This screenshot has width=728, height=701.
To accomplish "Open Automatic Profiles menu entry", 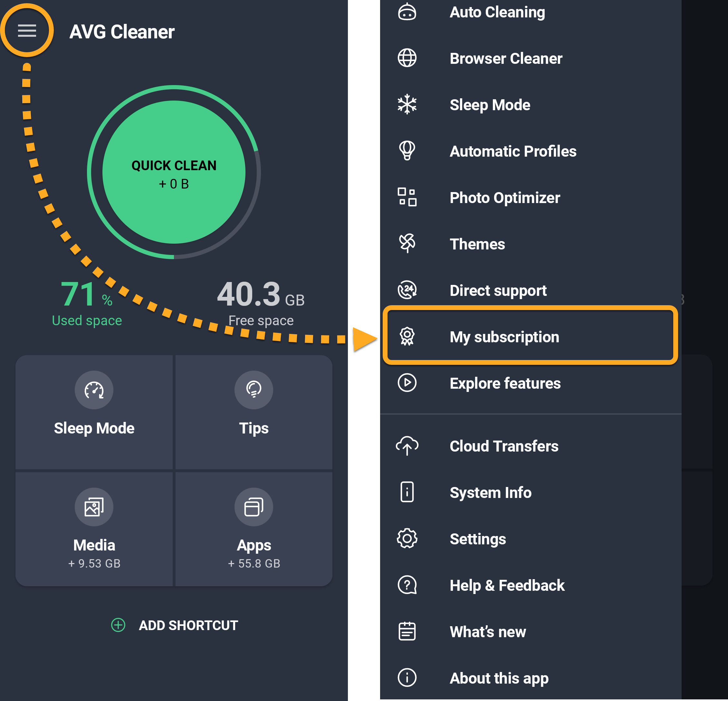I will pos(512,151).
